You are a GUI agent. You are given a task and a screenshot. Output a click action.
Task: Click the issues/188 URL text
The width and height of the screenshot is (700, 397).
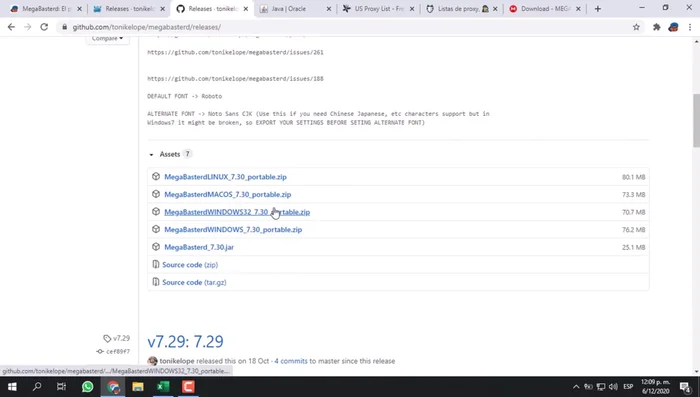click(x=235, y=79)
